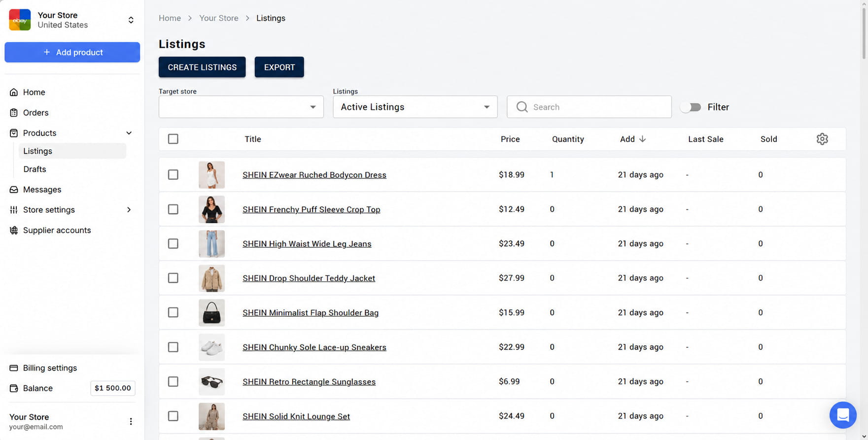Open Messages from the sidebar
Image resolution: width=868 pixels, height=440 pixels.
[x=42, y=190]
